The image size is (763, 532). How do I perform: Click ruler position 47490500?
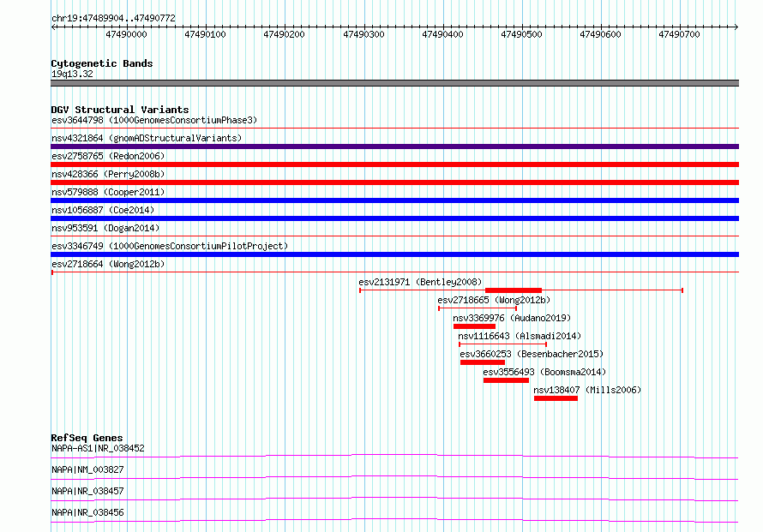521,34
